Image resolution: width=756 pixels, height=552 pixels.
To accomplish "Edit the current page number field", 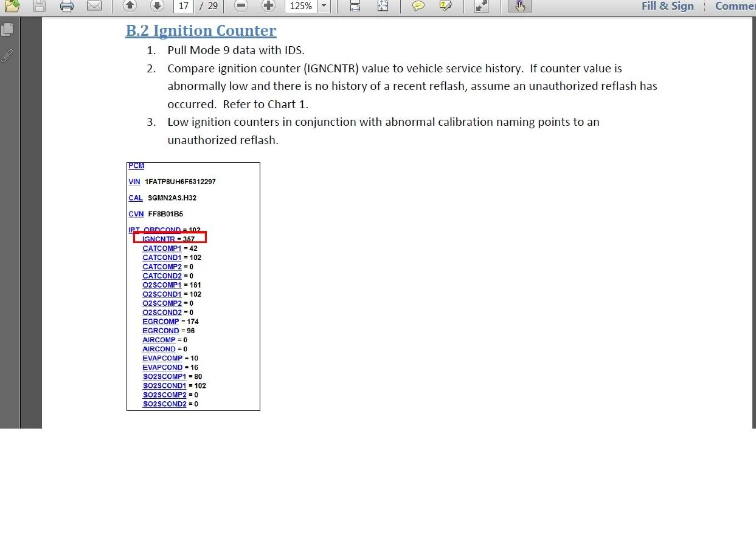I will coord(183,6).
